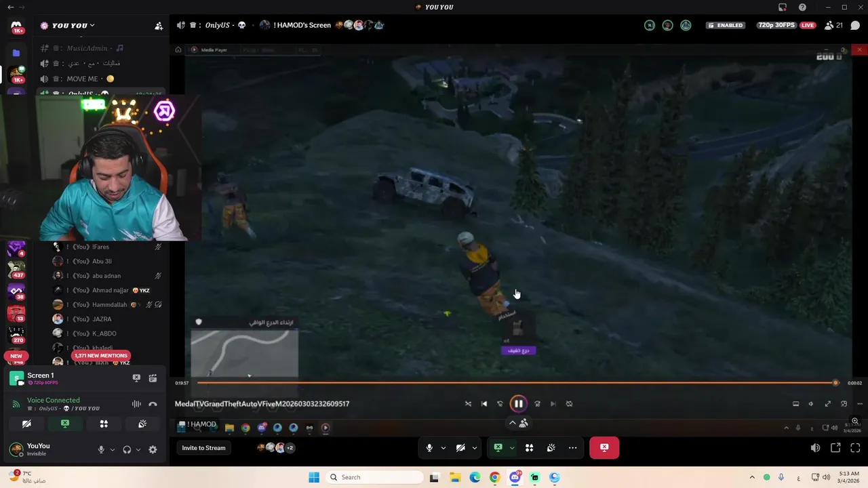
Task: Open Google Chrome from the taskbar
Action: tap(494, 477)
